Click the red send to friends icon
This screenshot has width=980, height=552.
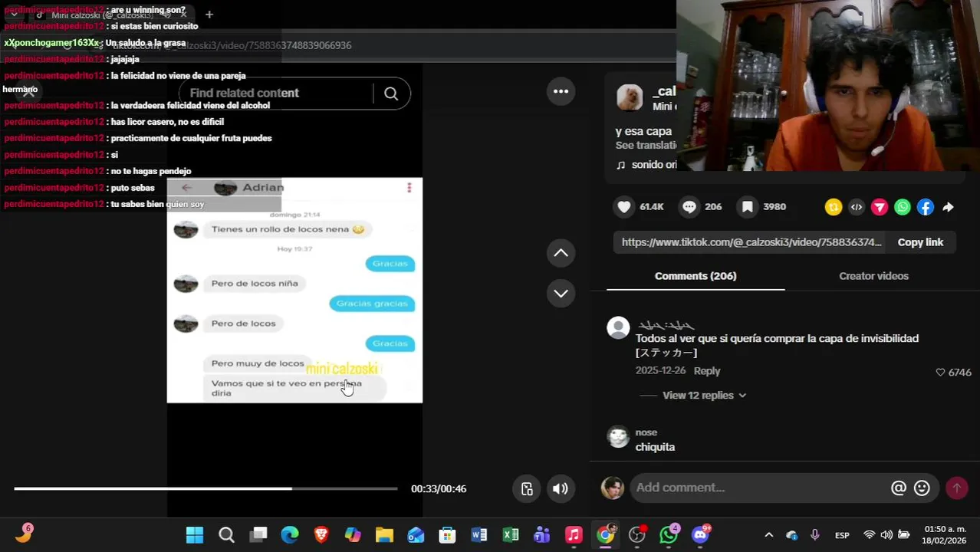(x=880, y=207)
